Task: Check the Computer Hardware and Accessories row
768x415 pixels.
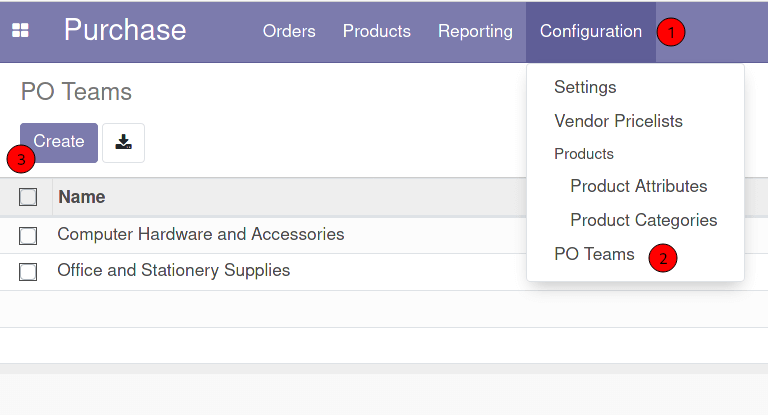Action: [x=28, y=235]
